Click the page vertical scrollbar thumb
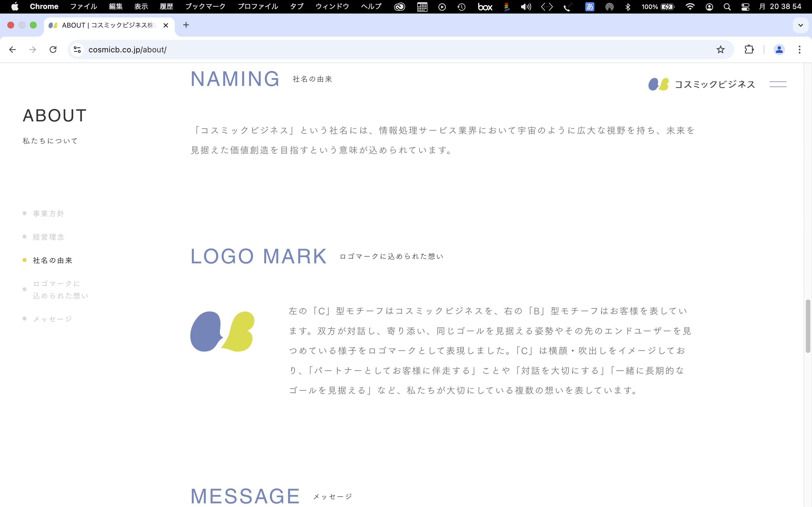812x507 pixels. pyautogui.click(x=808, y=326)
